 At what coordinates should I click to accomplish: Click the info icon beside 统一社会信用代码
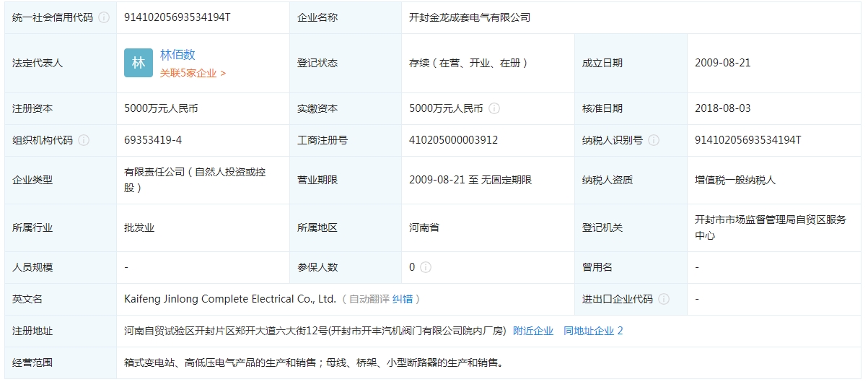pyautogui.click(x=104, y=17)
